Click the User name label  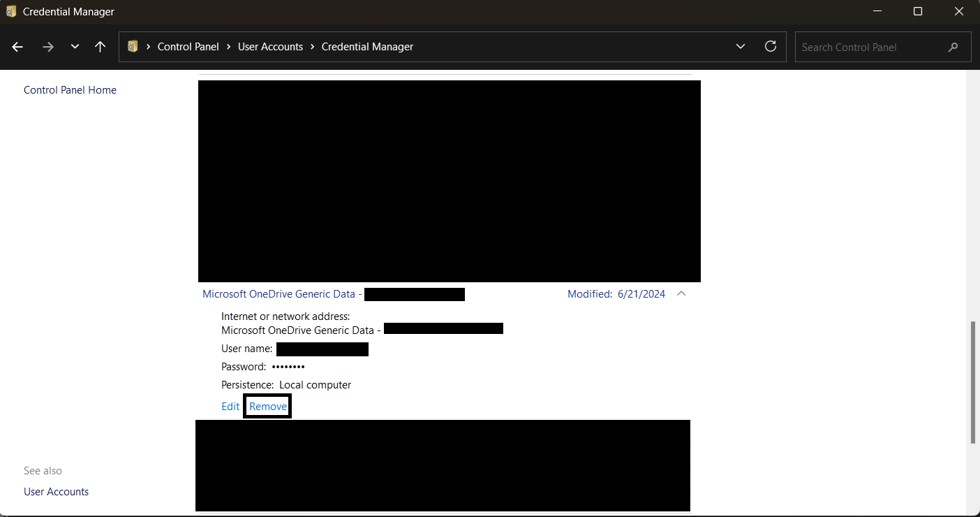point(247,349)
